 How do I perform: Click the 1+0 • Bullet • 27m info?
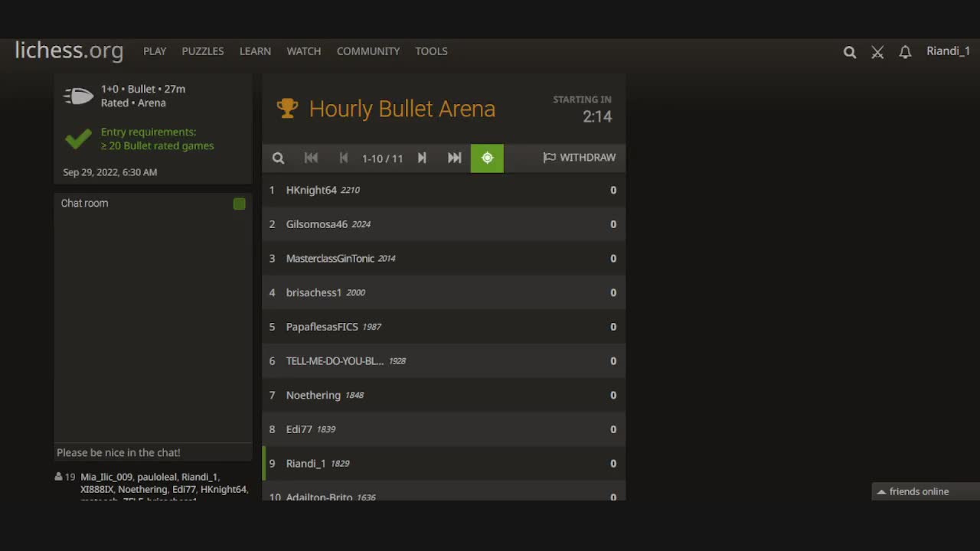click(x=143, y=89)
